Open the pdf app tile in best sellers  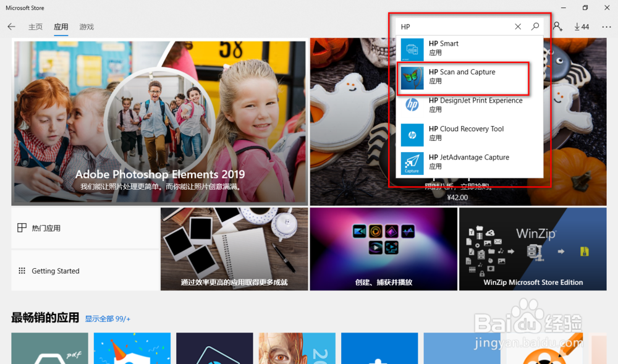coord(49,349)
